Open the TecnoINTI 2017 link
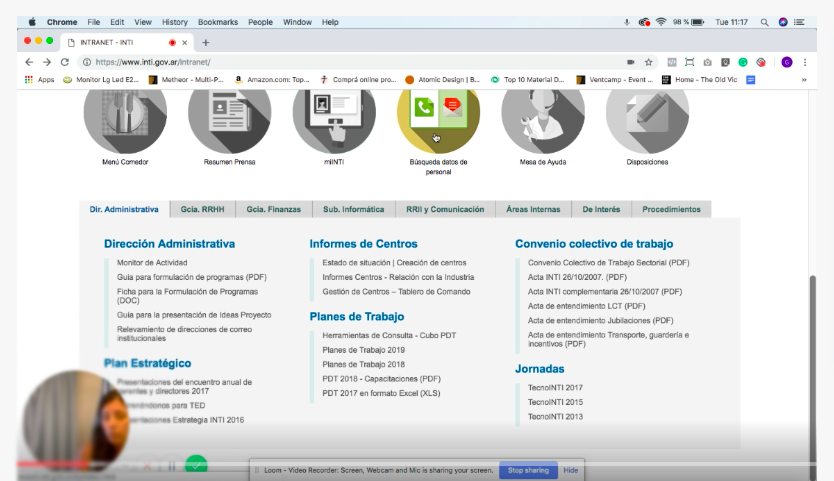The width and height of the screenshot is (834, 481). coord(555,387)
